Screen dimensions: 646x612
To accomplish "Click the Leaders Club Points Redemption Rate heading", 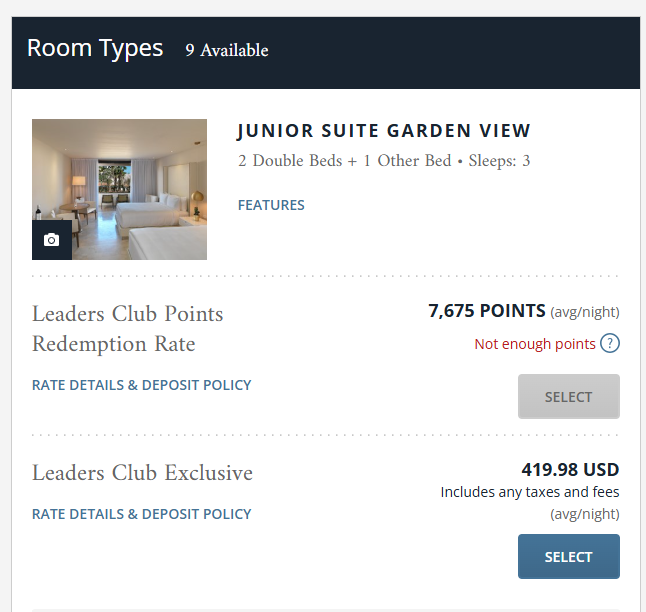I will tap(128, 328).
